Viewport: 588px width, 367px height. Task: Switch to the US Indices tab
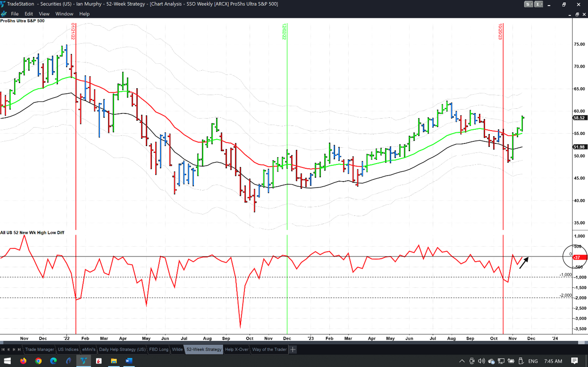pos(68,349)
